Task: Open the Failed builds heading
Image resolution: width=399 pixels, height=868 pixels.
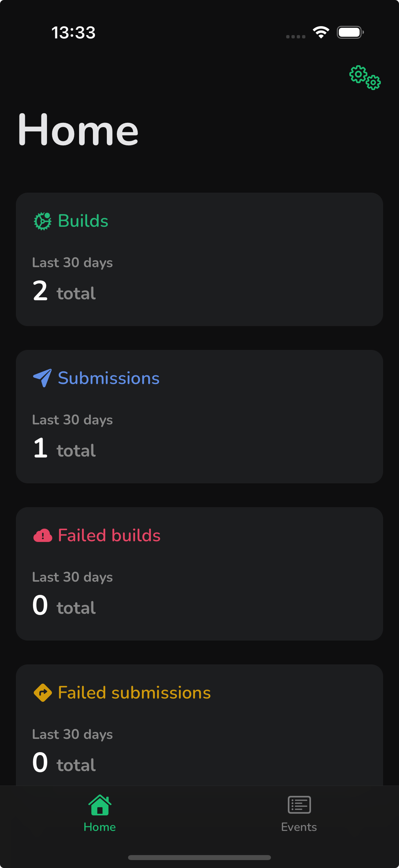Action: tap(109, 535)
